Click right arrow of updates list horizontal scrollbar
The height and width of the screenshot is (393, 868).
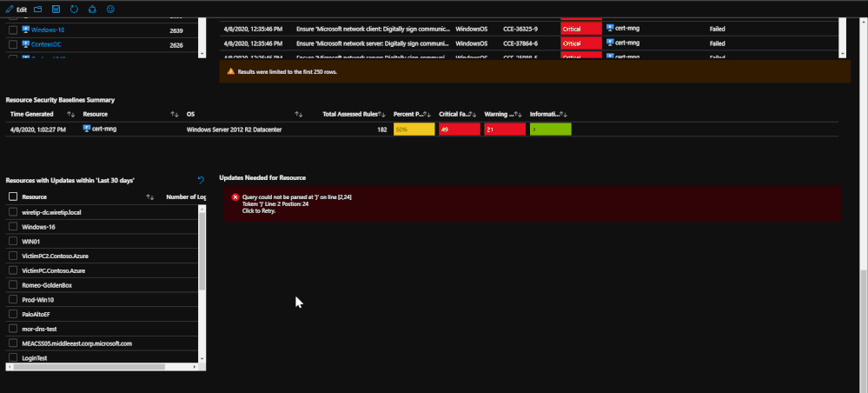click(x=195, y=367)
